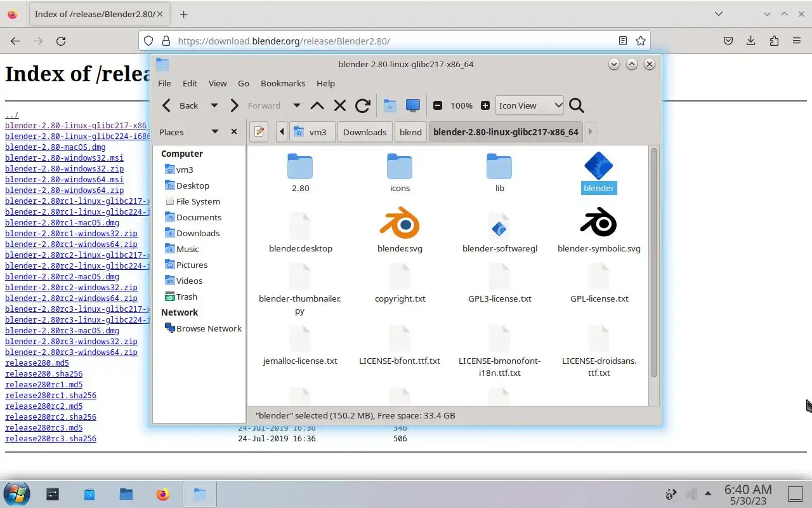
Task: Select the lib folder
Action: pyautogui.click(x=499, y=166)
